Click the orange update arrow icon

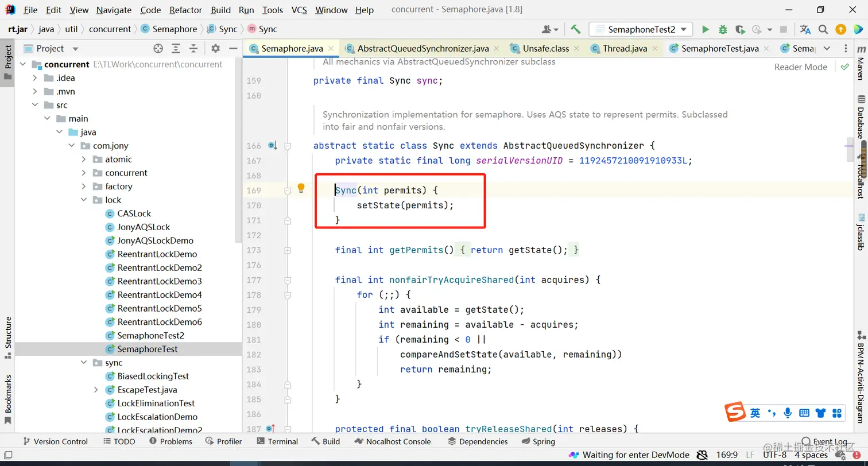[x=840, y=29]
